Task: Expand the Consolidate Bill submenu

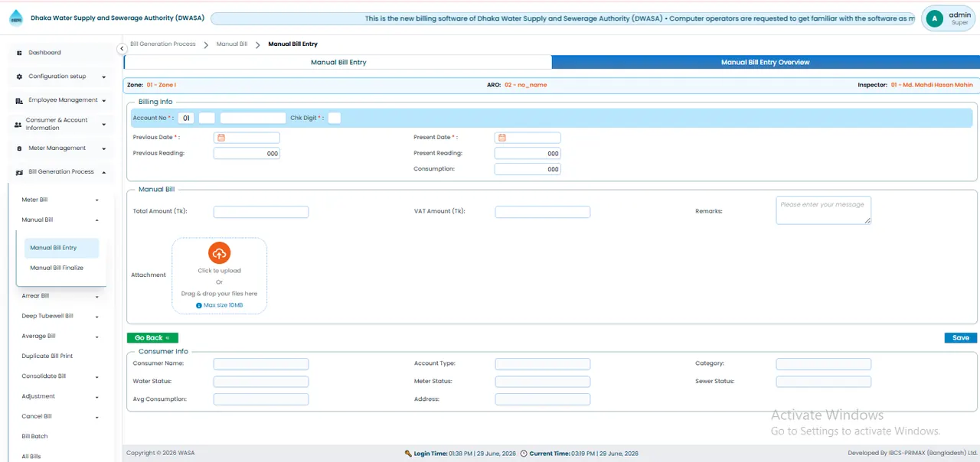Action: (97, 377)
